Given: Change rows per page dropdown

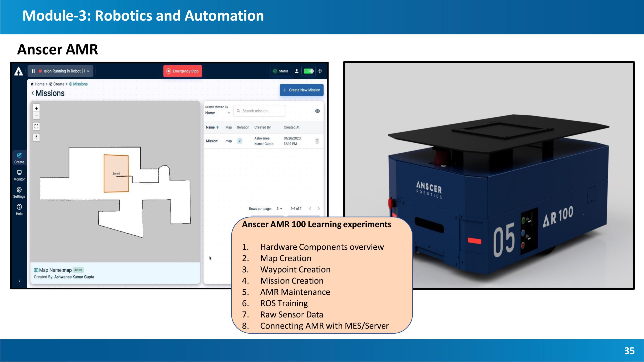Looking at the screenshot, I should coord(279,209).
